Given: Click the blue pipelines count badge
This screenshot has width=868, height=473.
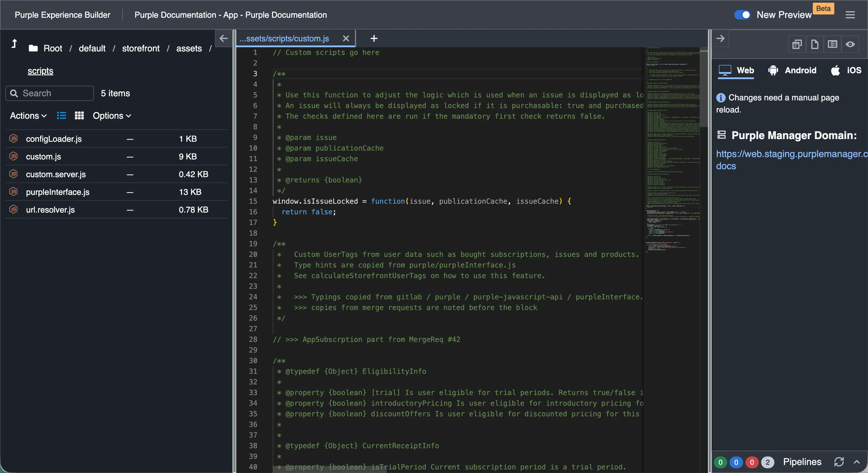Looking at the screenshot, I should tap(736, 462).
